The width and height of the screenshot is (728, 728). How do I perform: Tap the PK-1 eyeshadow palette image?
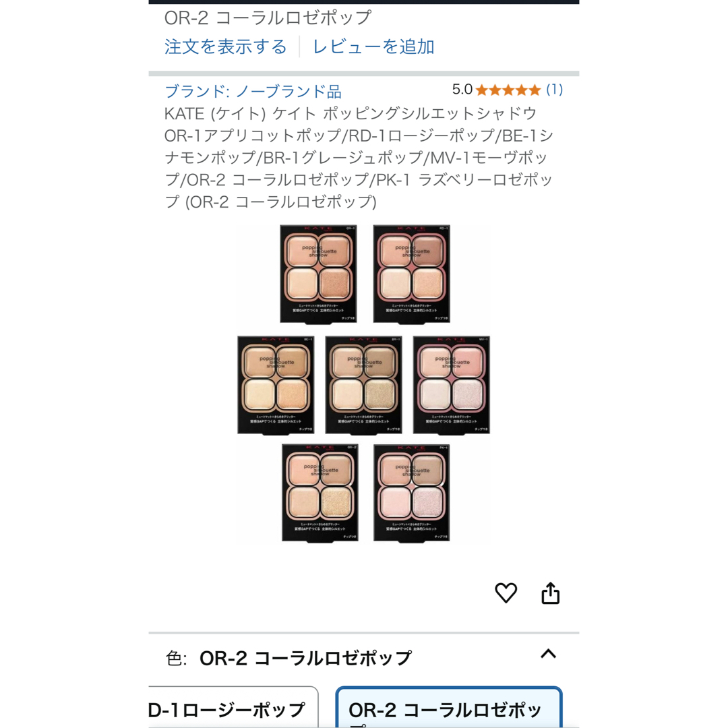pyautogui.click(x=411, y=493)
